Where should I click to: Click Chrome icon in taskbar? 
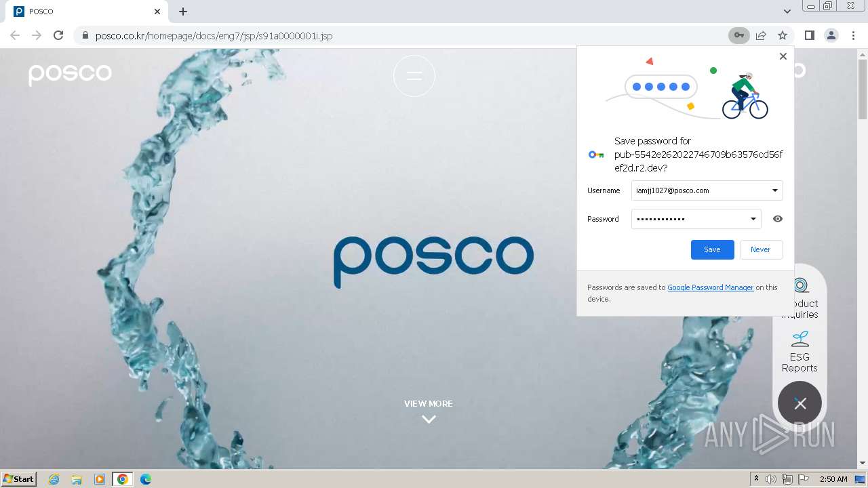coord(123,479)
